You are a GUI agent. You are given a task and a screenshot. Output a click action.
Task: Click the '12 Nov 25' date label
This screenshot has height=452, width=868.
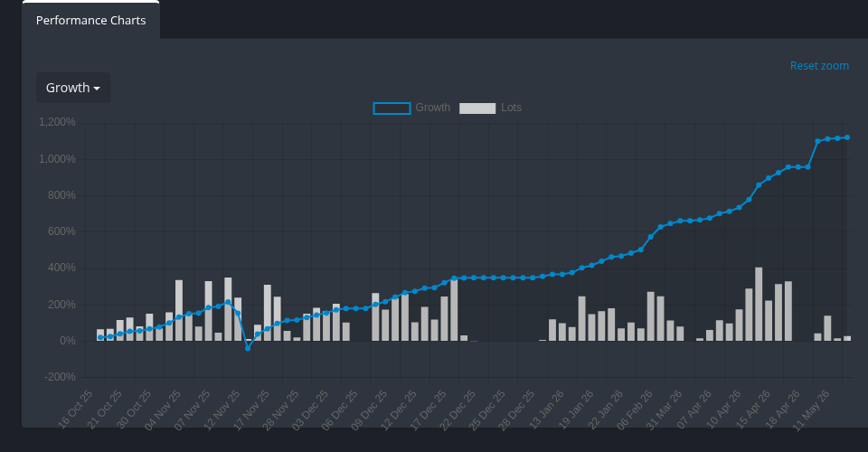tap(222, 410)
